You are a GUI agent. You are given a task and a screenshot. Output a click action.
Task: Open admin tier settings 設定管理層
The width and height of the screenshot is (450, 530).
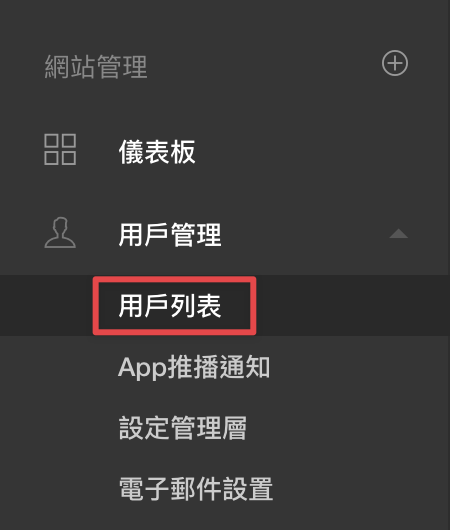coord(183,428)
